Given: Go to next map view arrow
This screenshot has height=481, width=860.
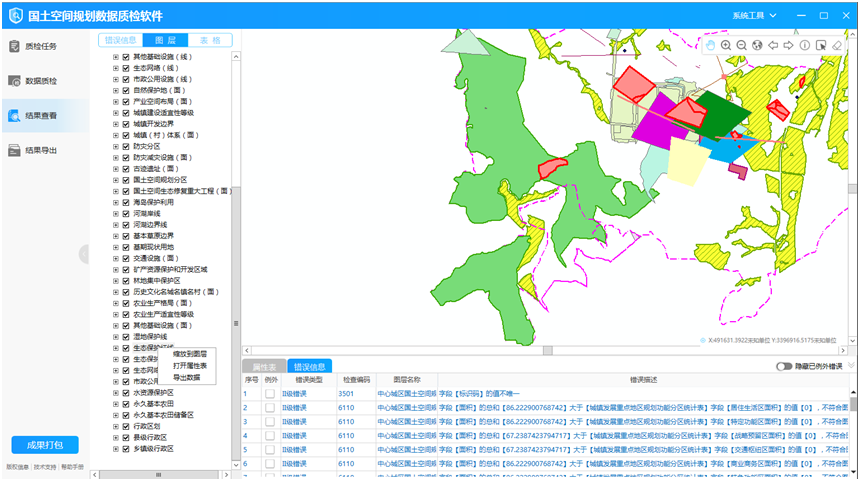Looking at the screenshot, I should click(788, 46).
